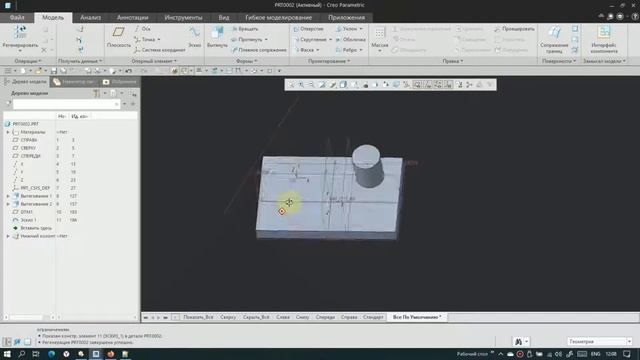Create a datum Axis (Ось)
Screen dimensions: 640x360
coord(142,29)
